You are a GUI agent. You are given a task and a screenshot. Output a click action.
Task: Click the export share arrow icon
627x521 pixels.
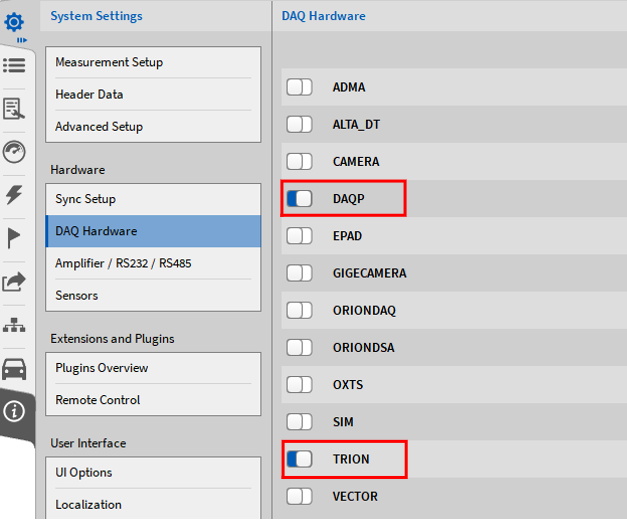click(x=14, y=282)
